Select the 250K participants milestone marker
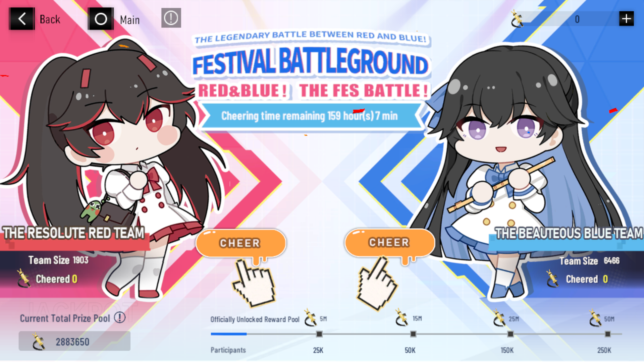The width and height of the screenshot is (644, 362). tap(607, 334)
